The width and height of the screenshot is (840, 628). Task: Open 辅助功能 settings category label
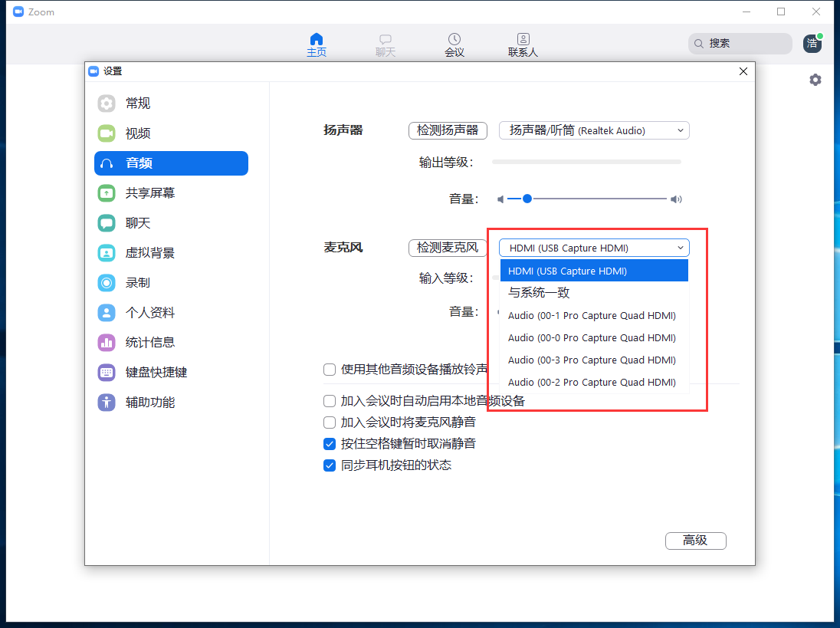click(x=150, y=402)
